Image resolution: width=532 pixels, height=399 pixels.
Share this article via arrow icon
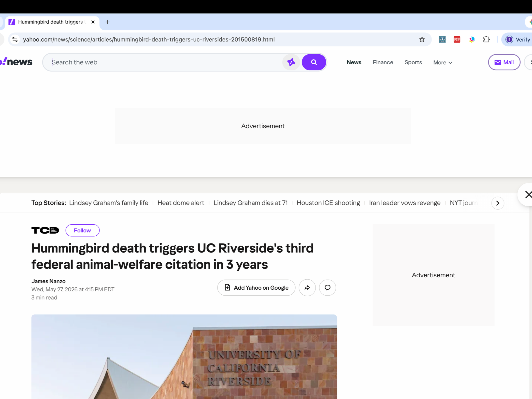[x=307, y=288]
